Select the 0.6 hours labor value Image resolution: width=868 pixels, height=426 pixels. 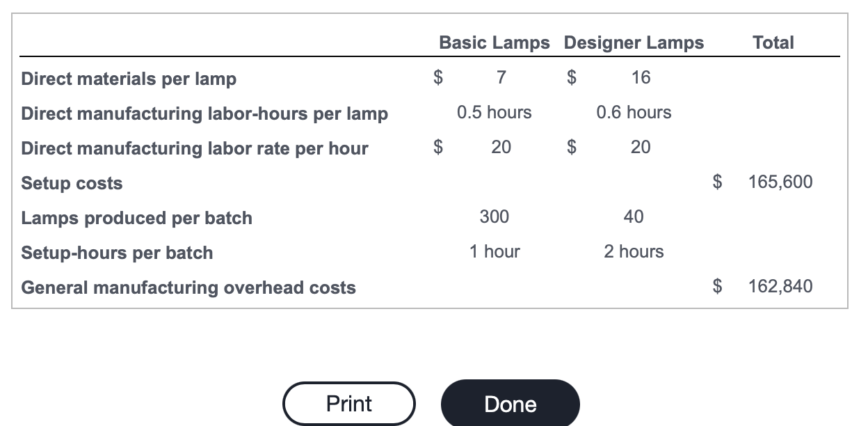[x=634, y=112]
